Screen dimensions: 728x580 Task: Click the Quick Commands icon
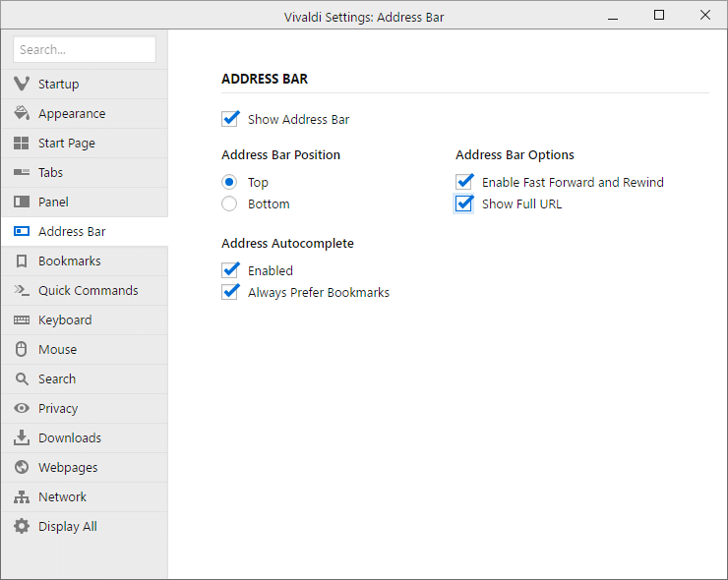pos(22,290)
